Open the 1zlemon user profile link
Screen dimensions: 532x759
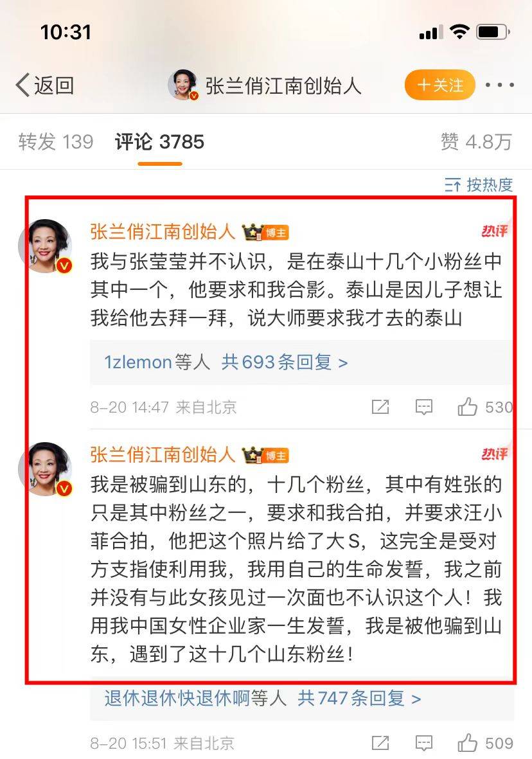click(x=138, y=362)
